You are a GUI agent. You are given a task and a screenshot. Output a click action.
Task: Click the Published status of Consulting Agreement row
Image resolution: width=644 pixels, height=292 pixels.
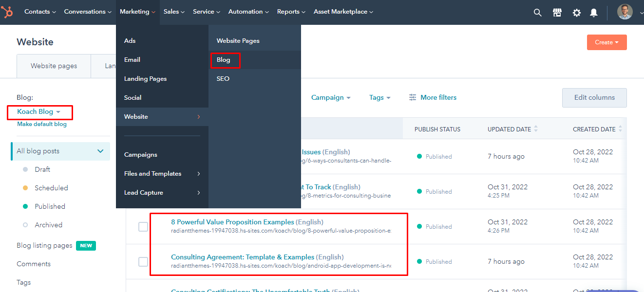(x=435, y=262)
